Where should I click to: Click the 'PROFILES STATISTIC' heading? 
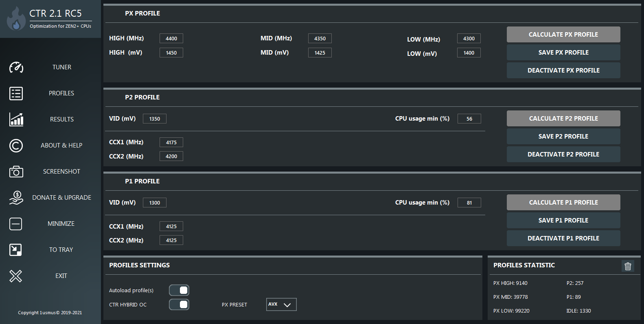pyautogui.click(x=524, y=265)
